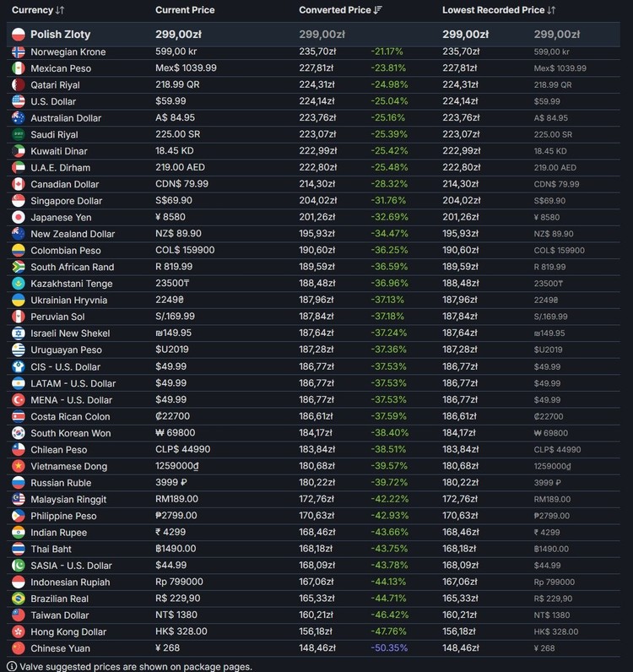
Task: Click the -50.35% Chinese Yuan discount
Action: point(389,648)
